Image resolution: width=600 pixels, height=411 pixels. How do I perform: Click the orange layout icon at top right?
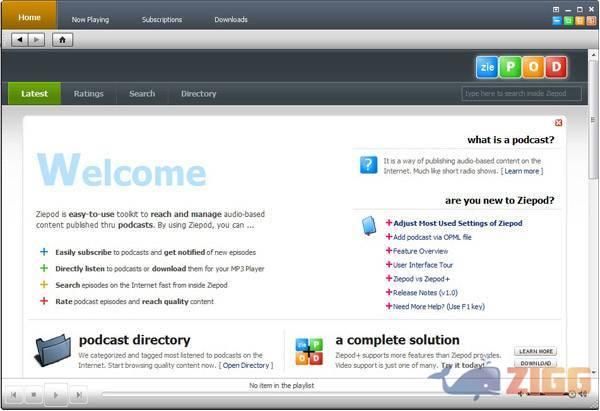(578, 20)
